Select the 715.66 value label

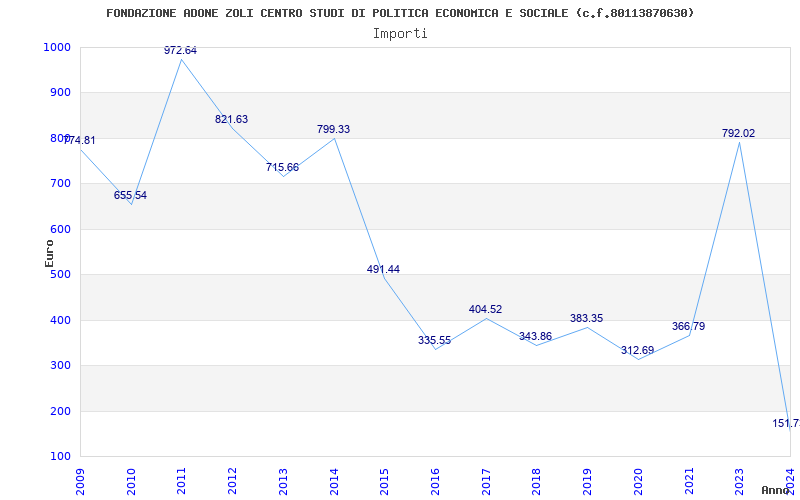[x=283, y=167]
